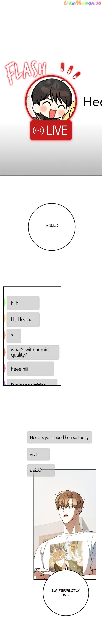Screen dimensions: 102x644
Task: Click the 'u sick?' comment bubble
Action: (x=41, y=470)
